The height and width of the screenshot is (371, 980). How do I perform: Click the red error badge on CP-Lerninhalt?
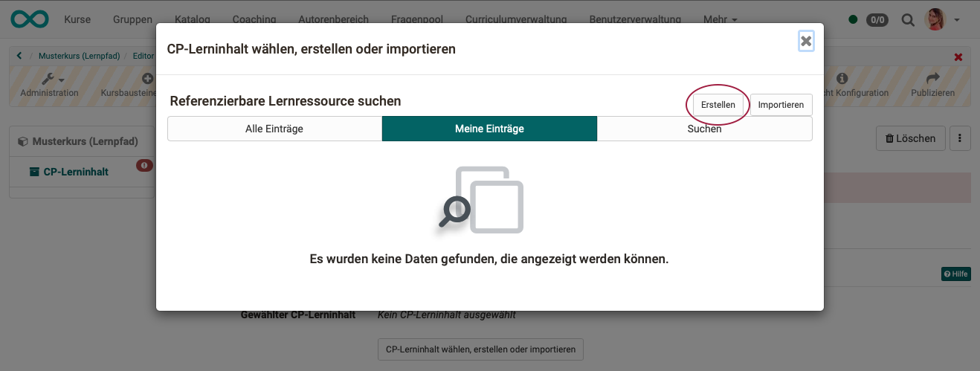(x=144, y=165)
